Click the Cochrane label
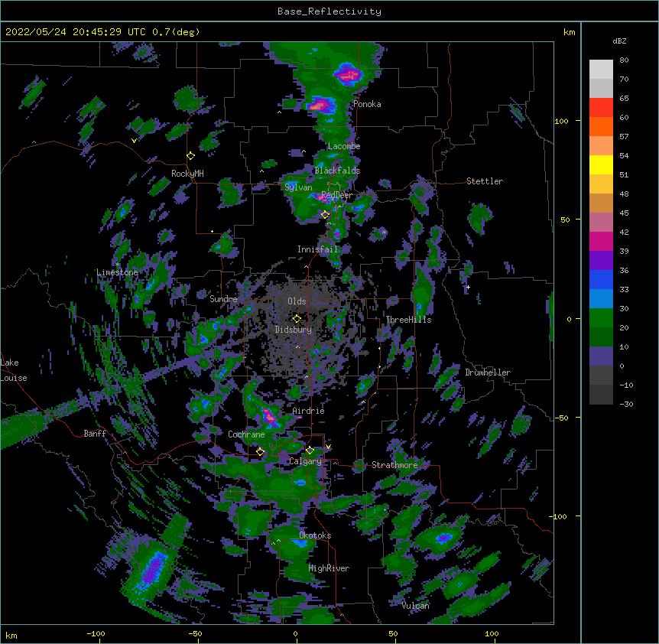 click(246, 434)
